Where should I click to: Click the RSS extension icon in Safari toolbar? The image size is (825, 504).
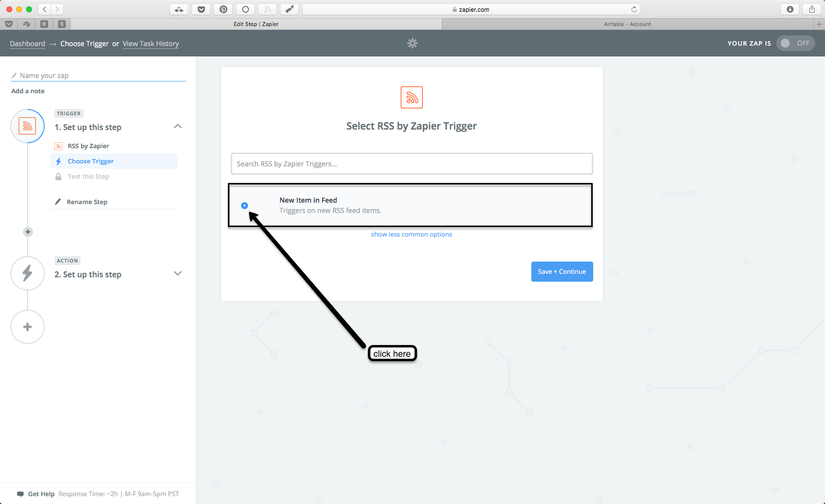coord(268,9)
